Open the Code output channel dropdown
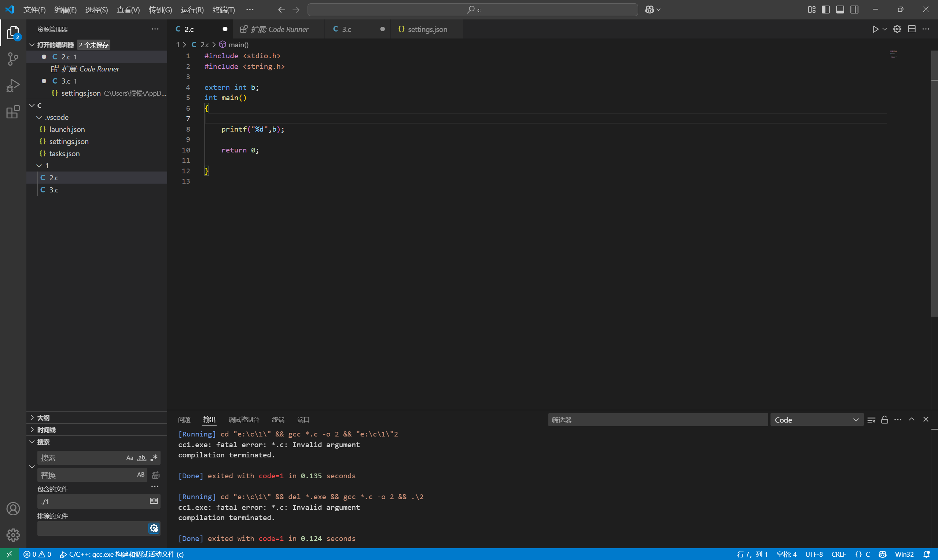 [817, 420]
